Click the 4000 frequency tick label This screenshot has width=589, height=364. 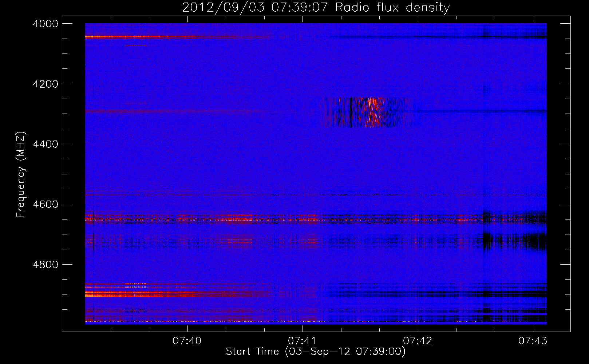[46, 24]
